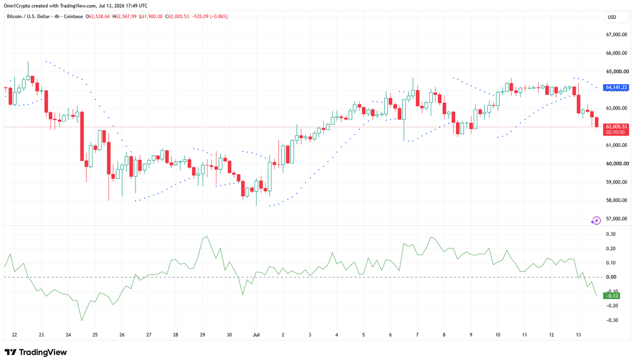Click the 0.00 indicator scale label
This screenshot has height=364, width=635.
tap(611, 277)
